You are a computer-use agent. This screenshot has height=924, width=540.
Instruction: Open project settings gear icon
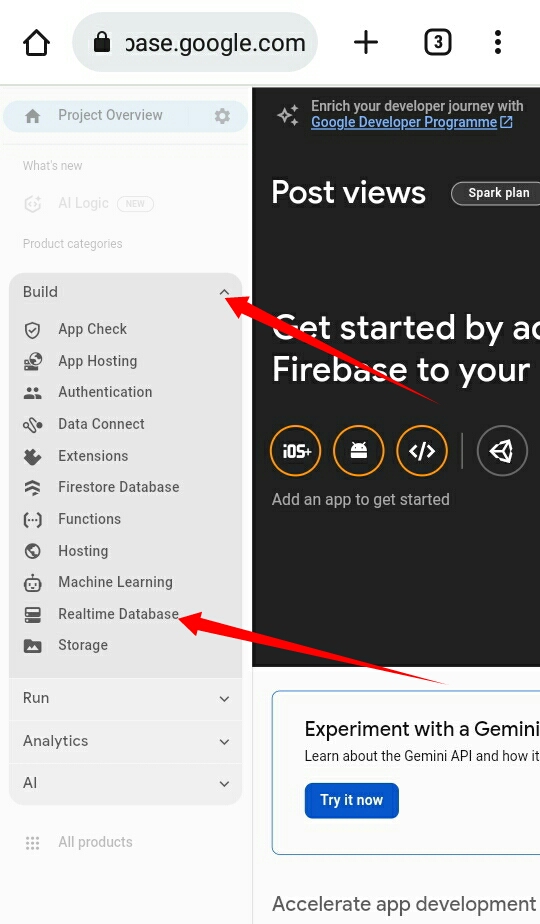(x=222, y=116)
